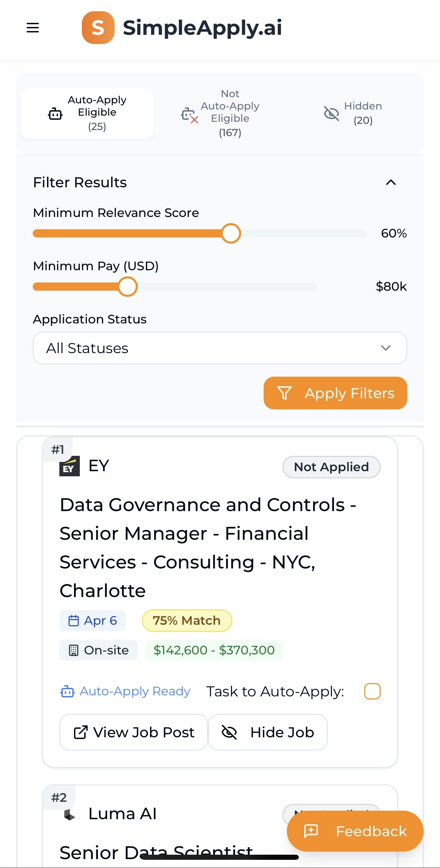
Task: Click the Auto-Apply Ready robot icon
Action: point(67,692)
